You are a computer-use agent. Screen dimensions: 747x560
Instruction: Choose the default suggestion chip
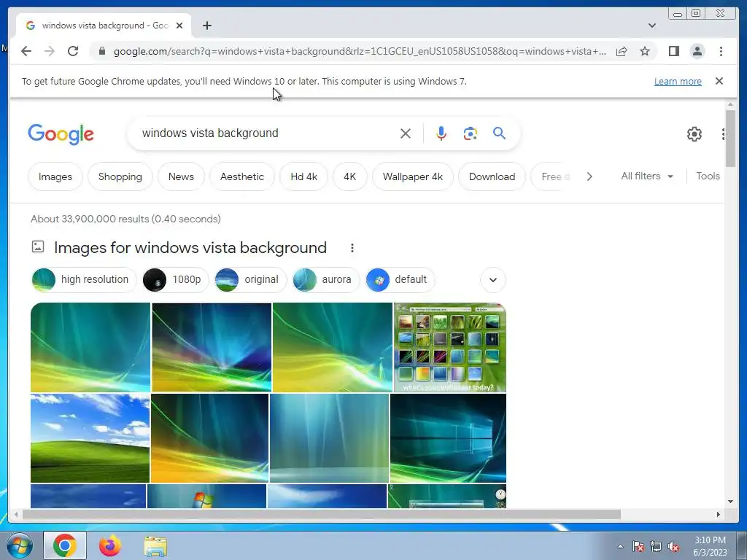pyautogui.click(x=400, y=279)
